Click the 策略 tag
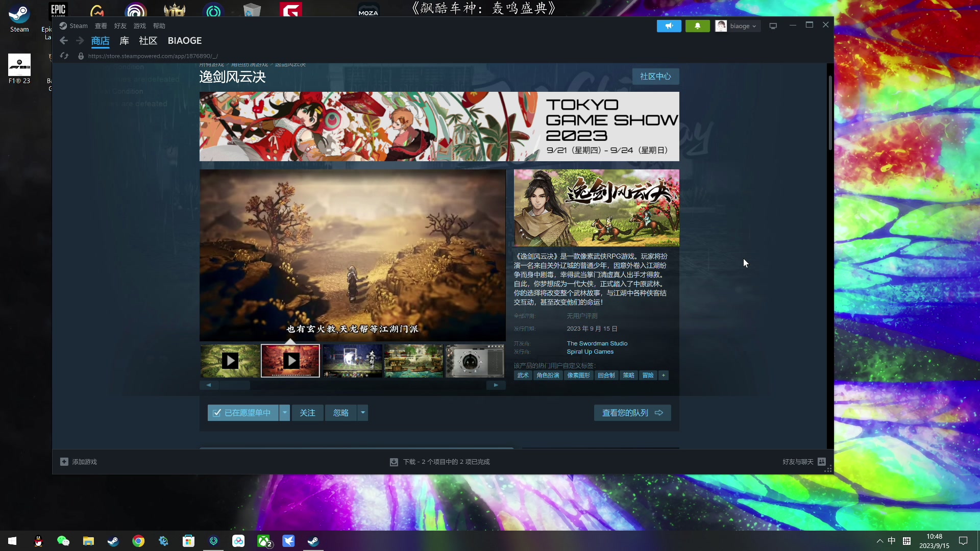The height and width of the screenshot is (551, 980). [628, 375]
